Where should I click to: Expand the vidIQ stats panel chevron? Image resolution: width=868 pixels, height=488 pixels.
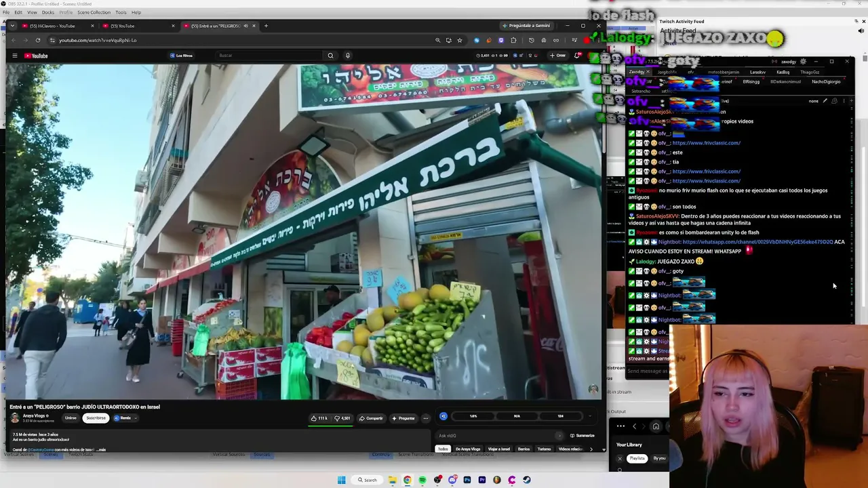(x=589, y=416)
